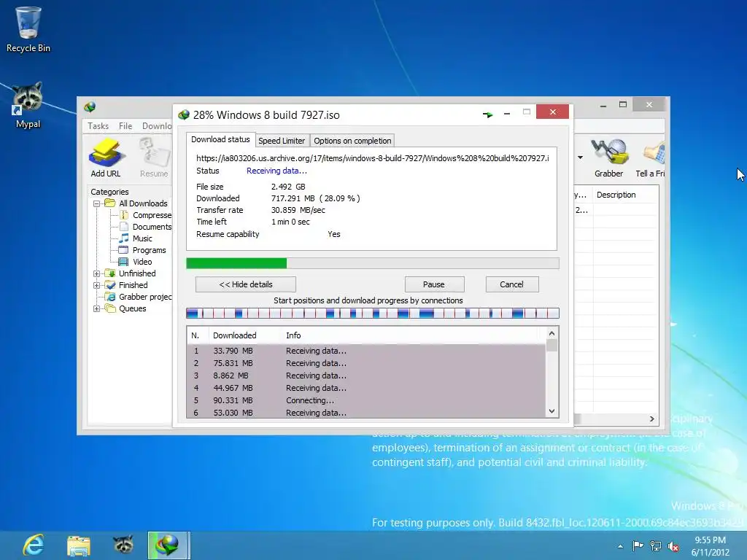
Task: Select the Music category icon
Action: [x=124, y=238]
